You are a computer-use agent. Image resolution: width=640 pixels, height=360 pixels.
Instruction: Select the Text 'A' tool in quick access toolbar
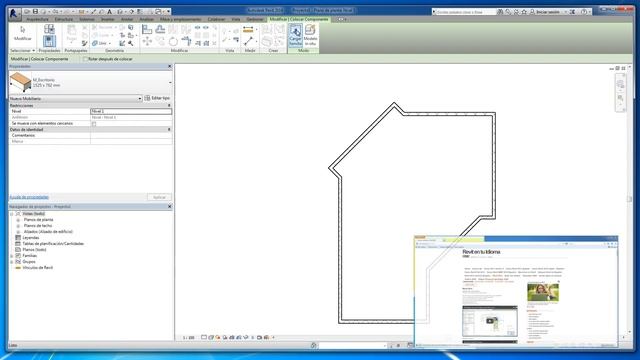[109, 12]
